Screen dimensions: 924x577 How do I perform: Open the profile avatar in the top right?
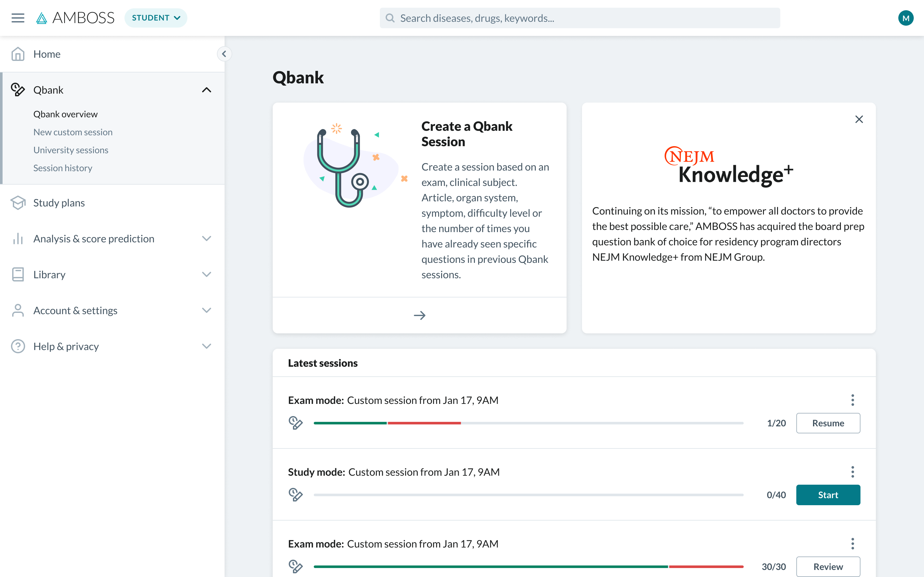pyautogui.click(x=906, y=18)
